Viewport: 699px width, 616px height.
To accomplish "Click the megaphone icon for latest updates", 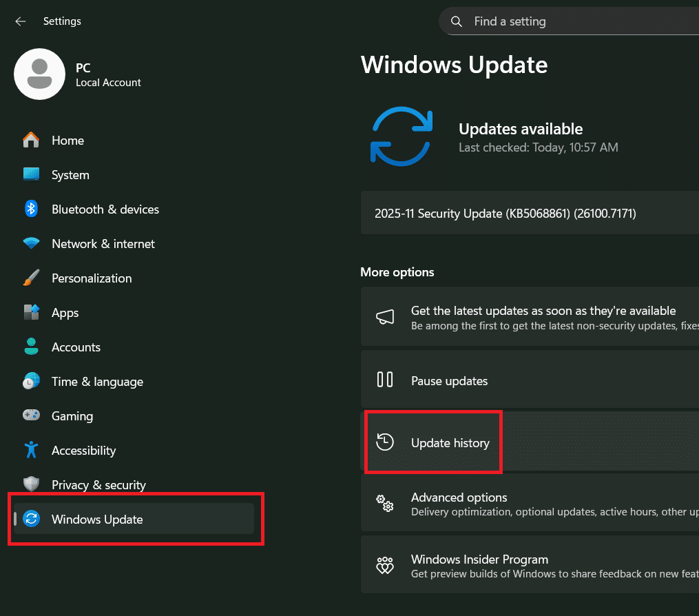I will coord(386,317).
